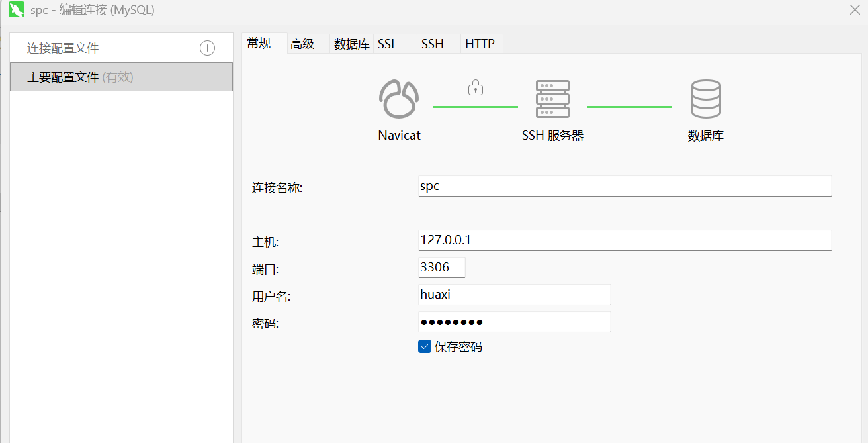Click the database cylinder icon

705,99
